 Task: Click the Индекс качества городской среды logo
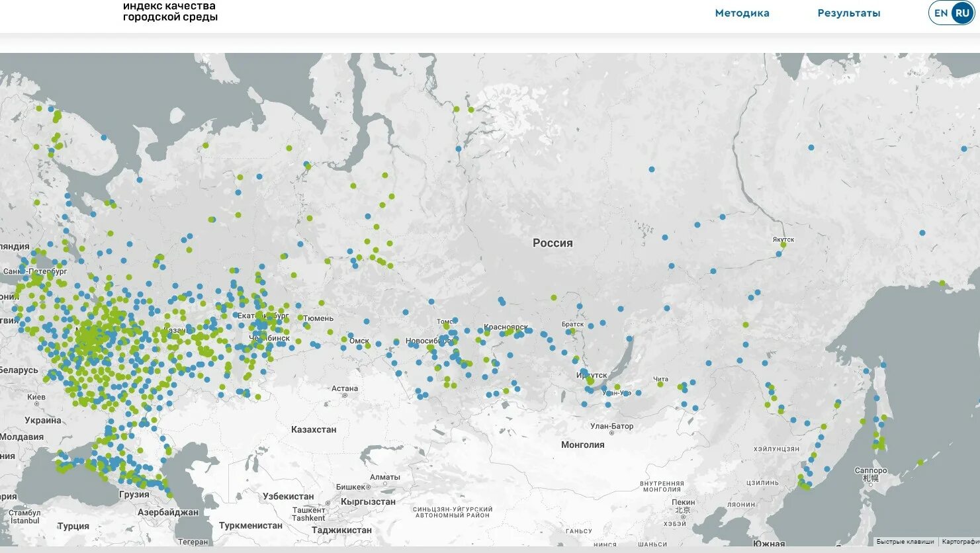(x=170, y=11)
